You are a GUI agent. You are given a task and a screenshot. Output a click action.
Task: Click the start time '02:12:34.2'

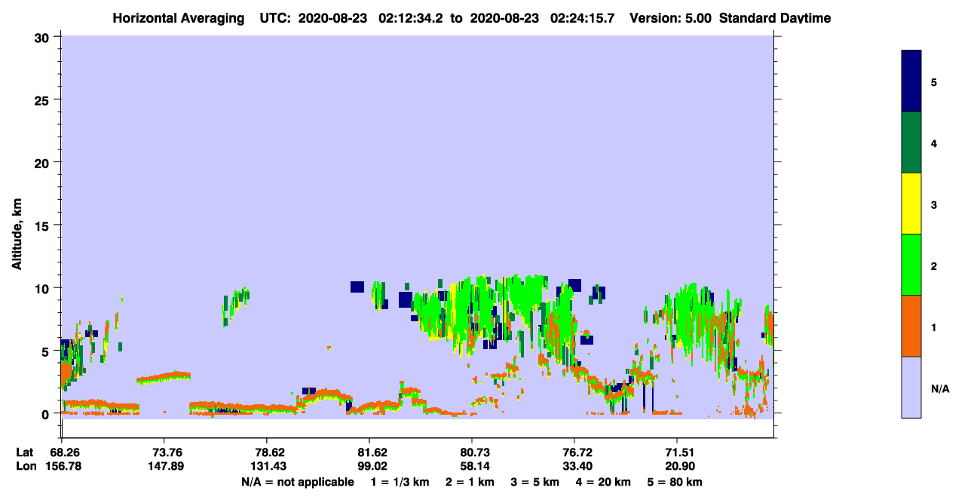tap(412, 18)
